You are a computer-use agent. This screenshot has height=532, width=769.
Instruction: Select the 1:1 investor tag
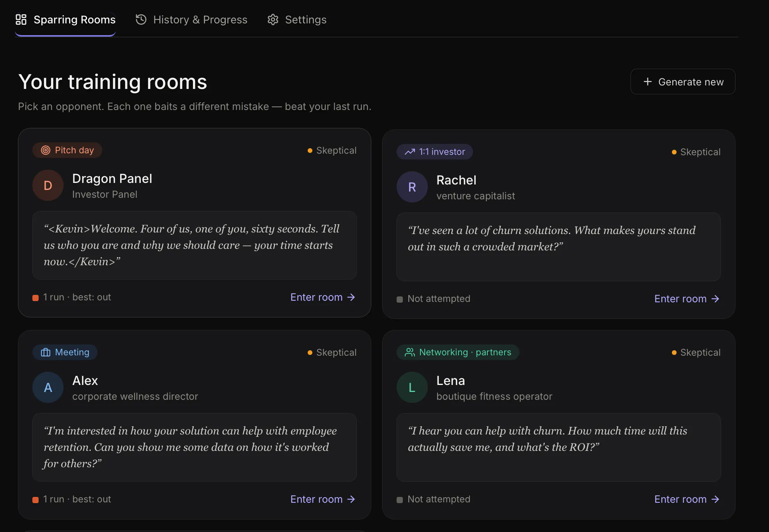click(x=435, y=152)
